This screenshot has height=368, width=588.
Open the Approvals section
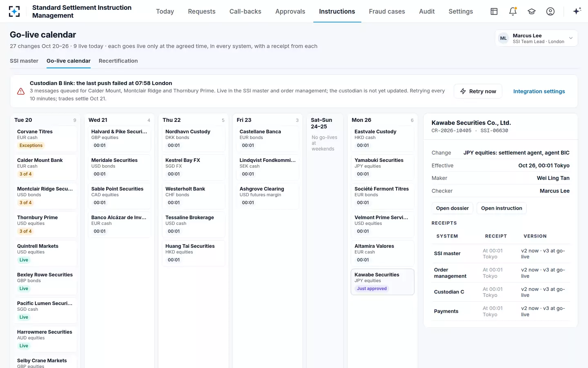tap(290, 11)
